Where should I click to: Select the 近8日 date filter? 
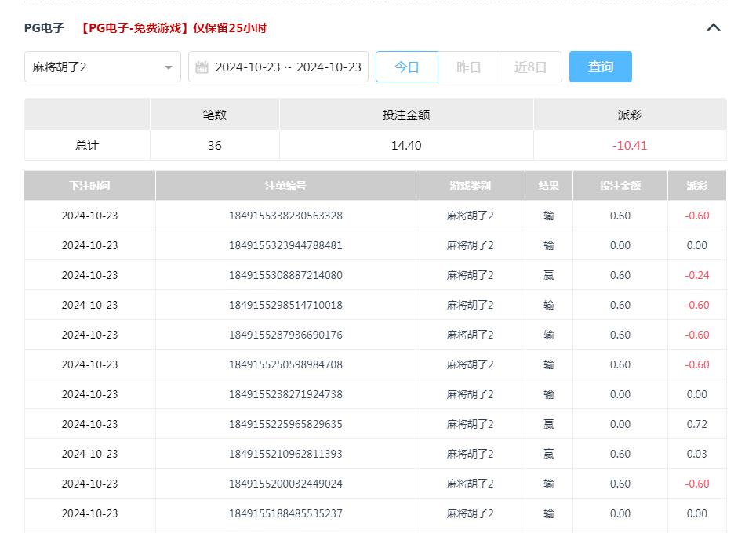tap(530, 67)
